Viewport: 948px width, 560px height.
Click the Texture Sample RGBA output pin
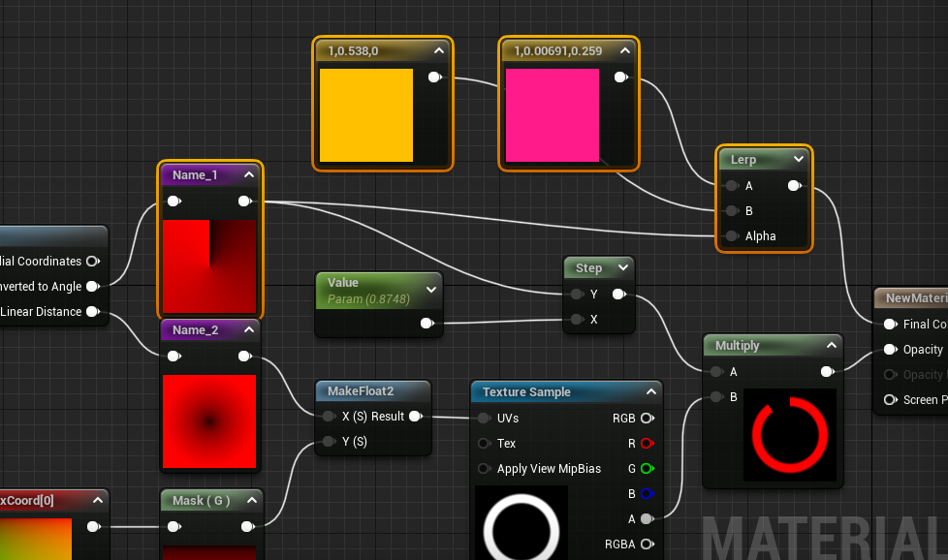[x=648, y=544]
